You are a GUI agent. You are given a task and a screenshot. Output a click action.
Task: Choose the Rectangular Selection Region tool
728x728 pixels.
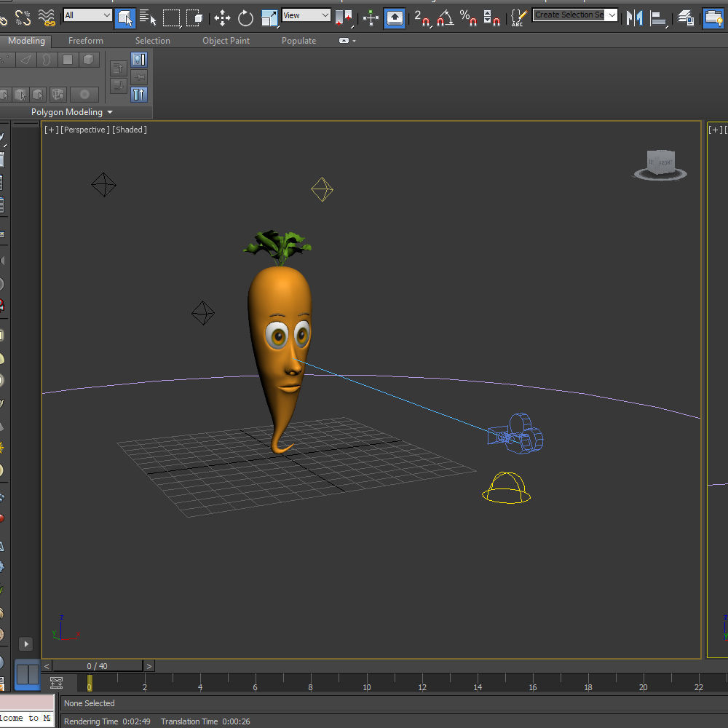171,18
